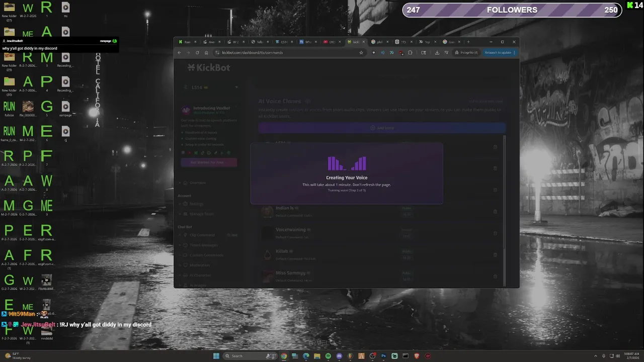Screen dimensions: 644x362
Task: Open Chrome downloads icon
Action: point(437,52)
